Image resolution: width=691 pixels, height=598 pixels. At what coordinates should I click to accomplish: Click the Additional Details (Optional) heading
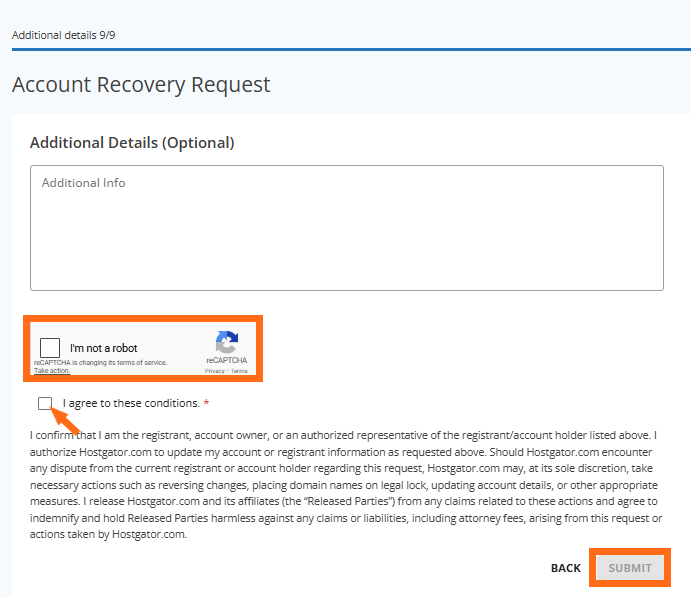pos(132,143)
